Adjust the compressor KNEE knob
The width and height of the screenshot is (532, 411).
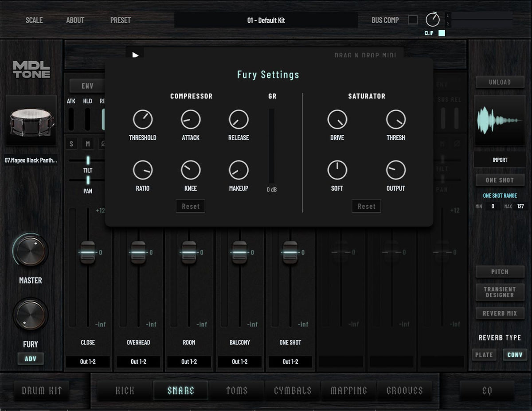tap(191, 170)
